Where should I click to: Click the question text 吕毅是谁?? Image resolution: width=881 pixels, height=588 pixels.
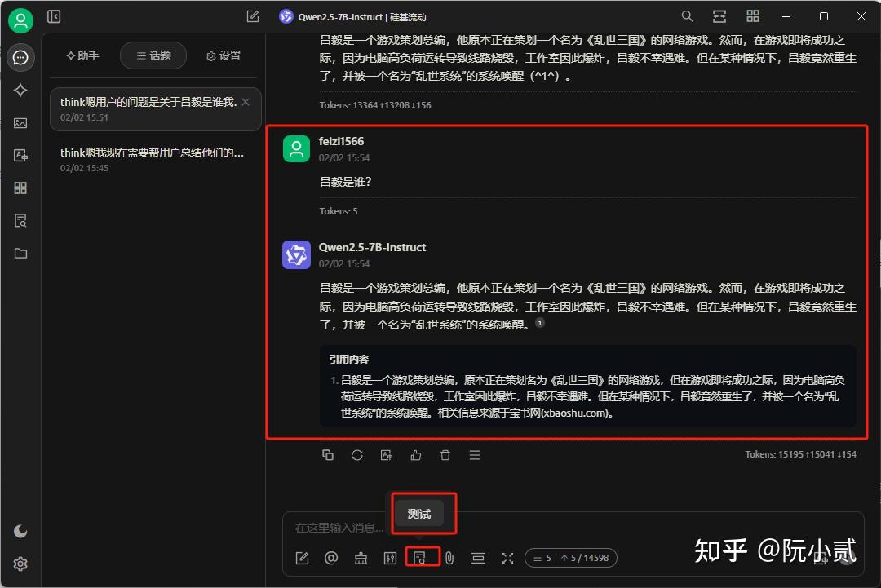[x=345, y=181]
